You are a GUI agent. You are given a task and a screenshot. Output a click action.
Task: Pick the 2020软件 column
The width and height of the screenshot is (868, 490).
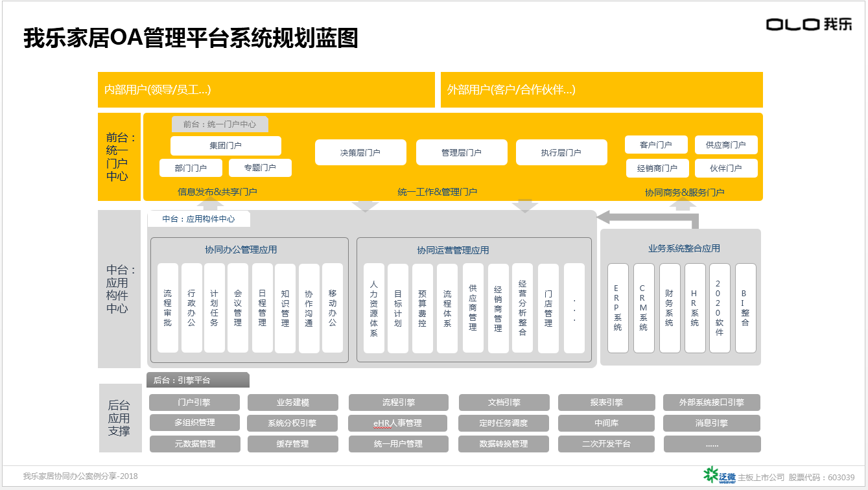pyautogui.click(x=720, y=308)
